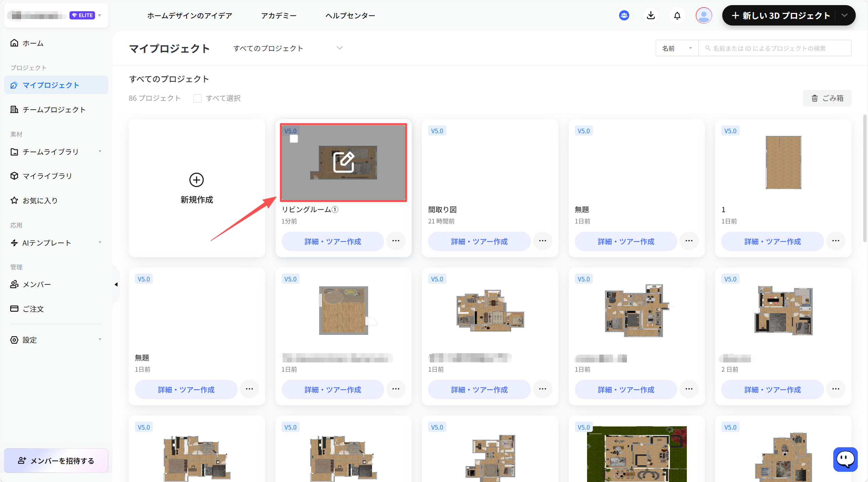The image size is (868, 482).
Task: Open more options for リビングルーム①
Action: point(396,241)
